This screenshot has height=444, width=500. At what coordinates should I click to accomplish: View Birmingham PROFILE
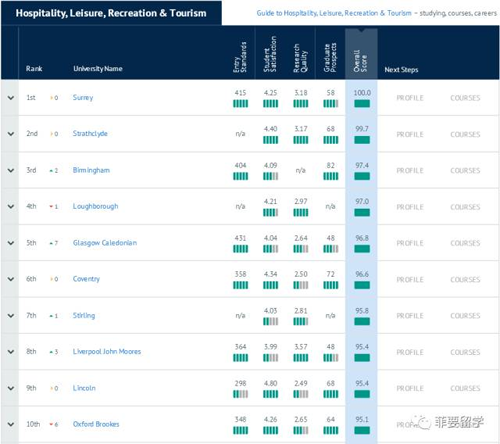pyautogui.click(x=410, y=171)
